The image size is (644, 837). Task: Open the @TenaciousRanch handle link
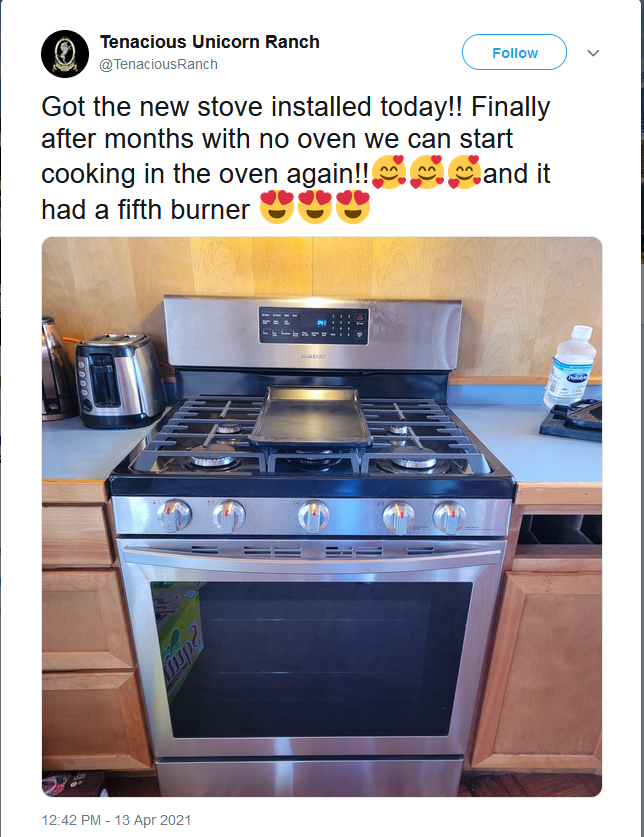click(159, 64)
